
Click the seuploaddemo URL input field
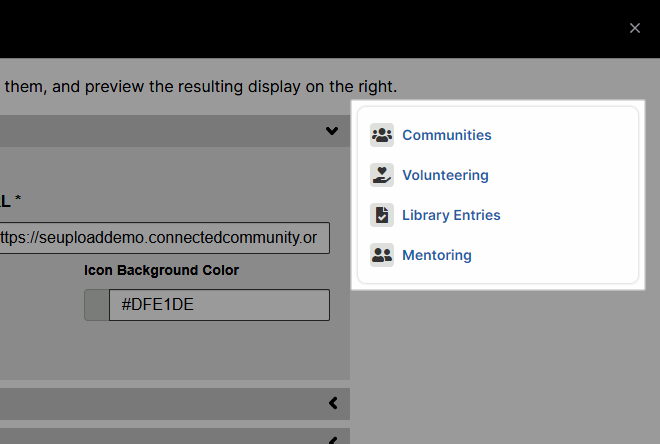point(165,238)
